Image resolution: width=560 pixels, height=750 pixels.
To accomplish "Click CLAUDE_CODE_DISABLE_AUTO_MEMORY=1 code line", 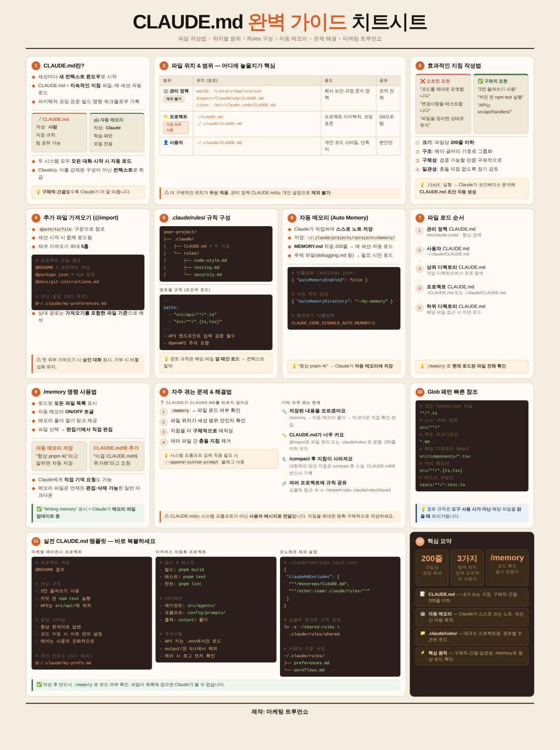I will tap(333, 323).
